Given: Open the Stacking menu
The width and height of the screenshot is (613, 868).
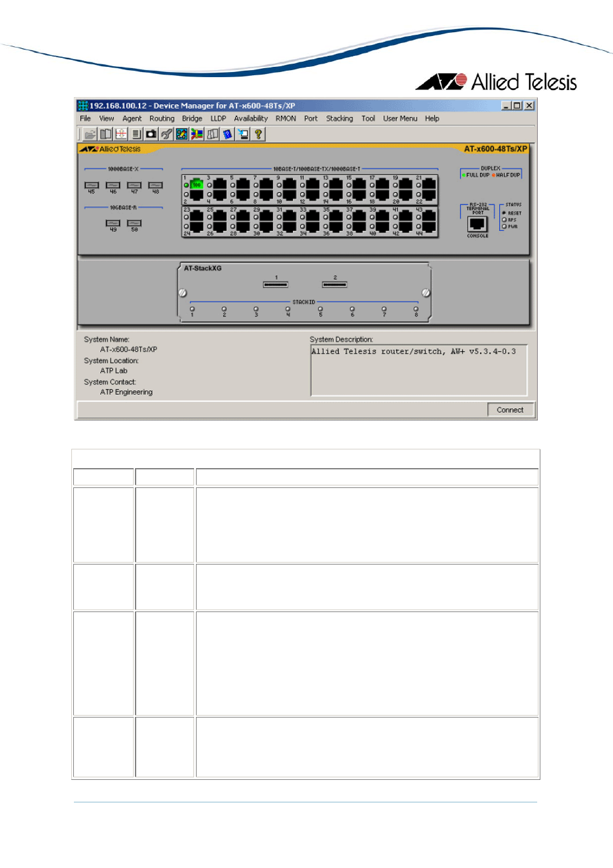Looking at the screenshot, I should [x=339, y=118].
